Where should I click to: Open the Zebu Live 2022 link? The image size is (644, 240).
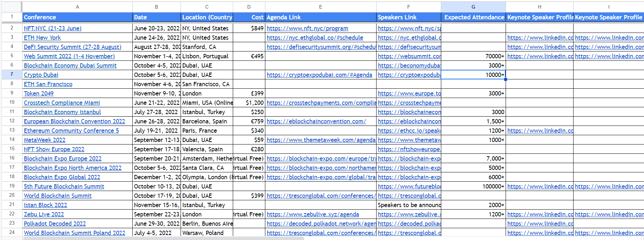[44, 214]
